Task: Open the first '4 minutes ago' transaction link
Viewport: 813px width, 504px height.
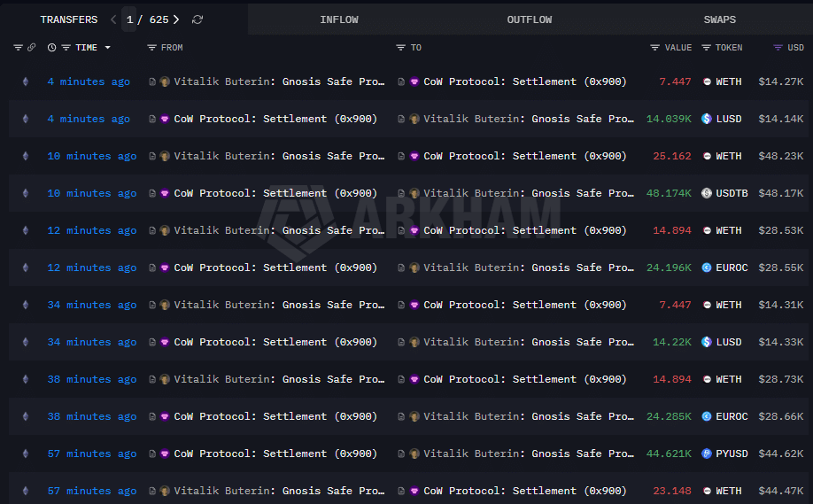Action: (89, 81)
